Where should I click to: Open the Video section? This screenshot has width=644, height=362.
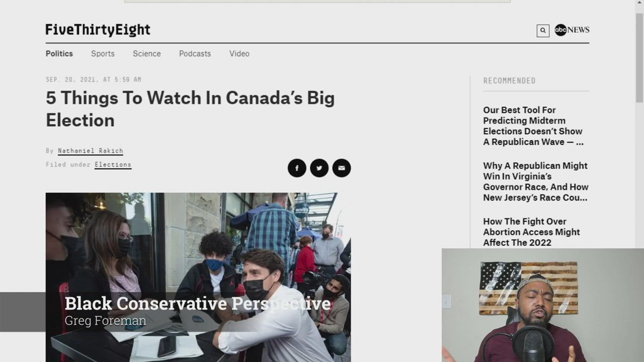tap(239, 54)
